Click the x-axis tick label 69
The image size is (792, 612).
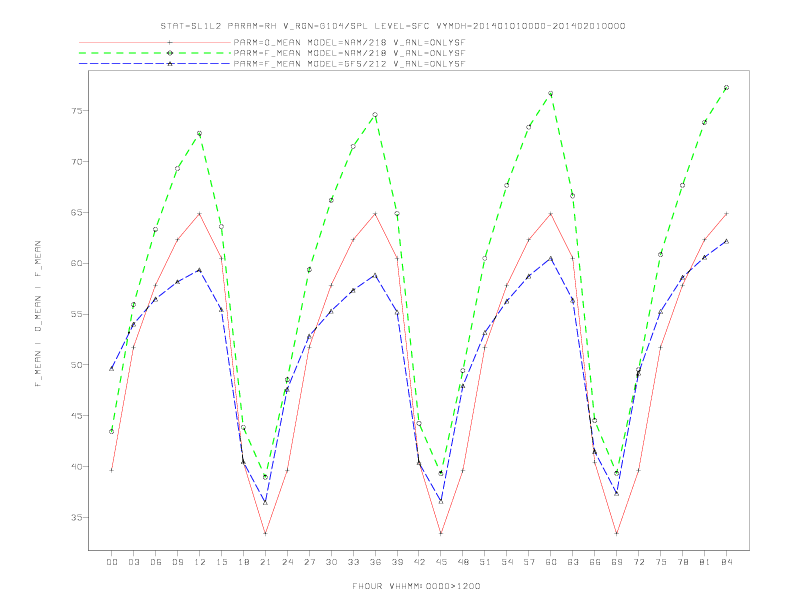point(617,562)
